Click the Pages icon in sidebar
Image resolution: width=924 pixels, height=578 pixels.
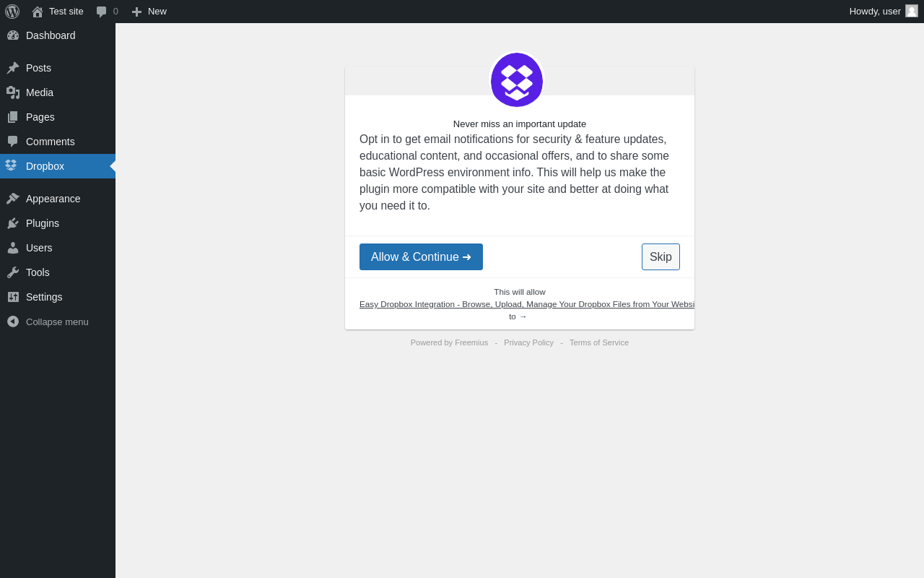click(x=13, y=117)
